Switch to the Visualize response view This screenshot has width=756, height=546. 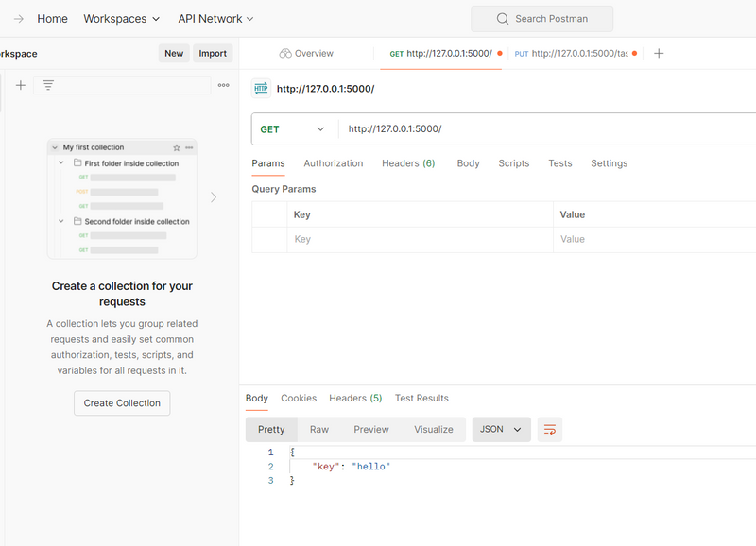(434, 430)
